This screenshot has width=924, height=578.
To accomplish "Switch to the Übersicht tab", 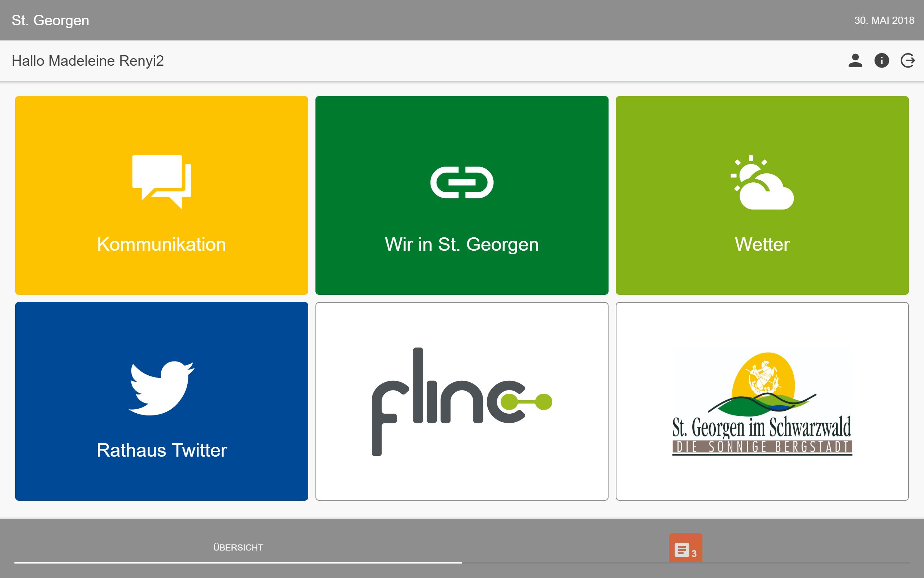I will (x=238, y=547).
